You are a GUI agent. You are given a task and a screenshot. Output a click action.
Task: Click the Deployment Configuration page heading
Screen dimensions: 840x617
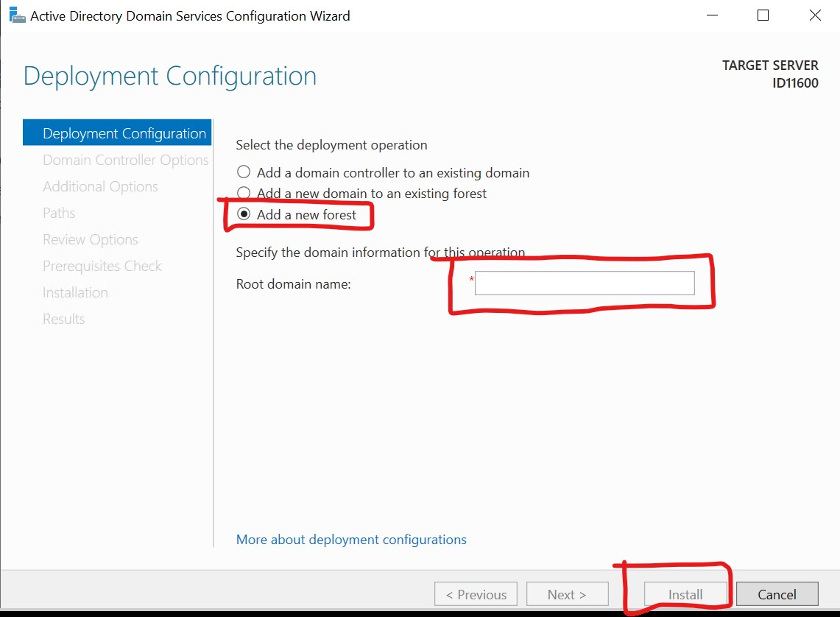click(170, 76)
